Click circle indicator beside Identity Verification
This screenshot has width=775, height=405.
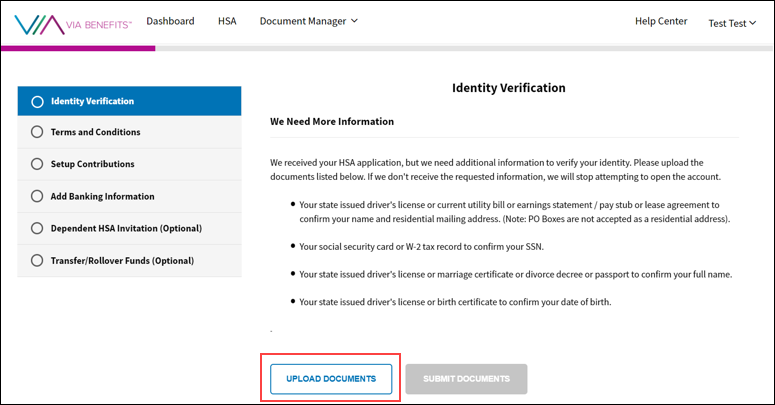[x=37, y=102]
